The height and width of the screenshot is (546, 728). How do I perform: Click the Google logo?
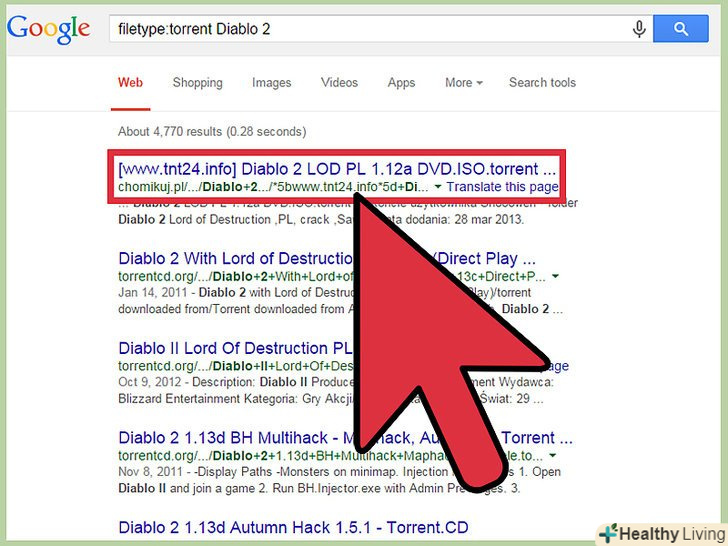pos(48,30)
